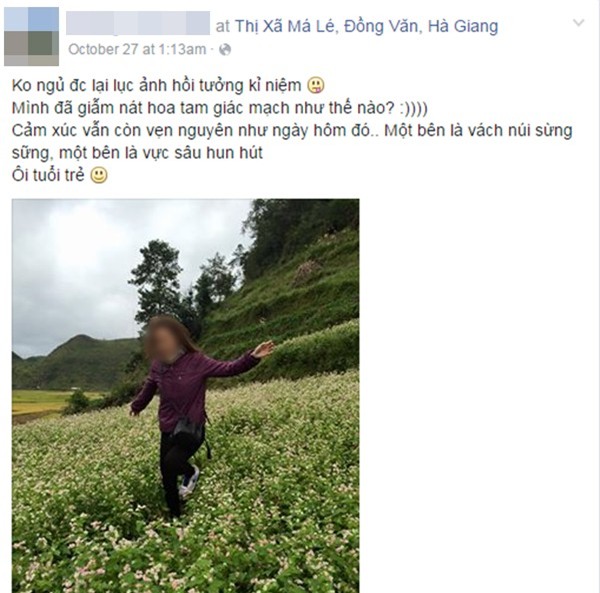Click the post line starting Ko ngủ đc
This screenshot has height=593, width=600.
pyautogui.click(x=157, y=85)
